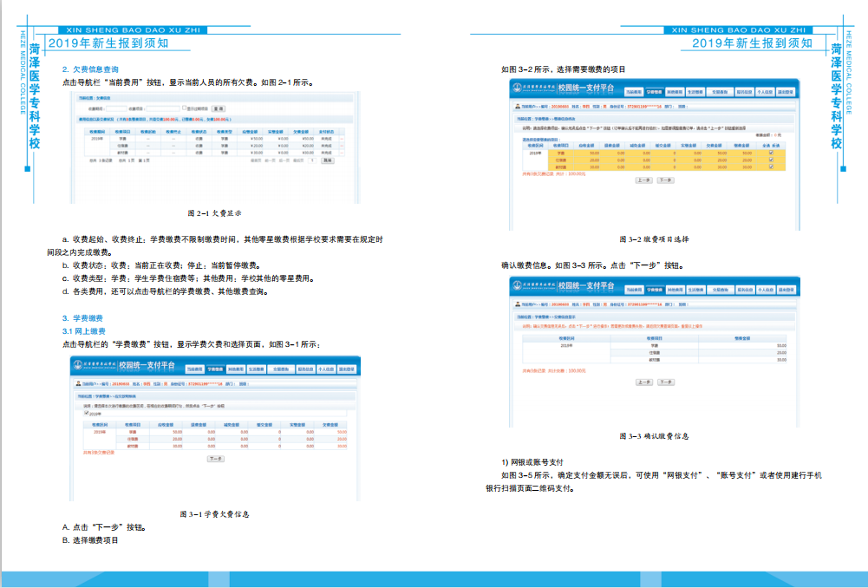
Task: Uncheck the 学费 row checkbox in Figure 3-2
Action: tap(771, 153)
